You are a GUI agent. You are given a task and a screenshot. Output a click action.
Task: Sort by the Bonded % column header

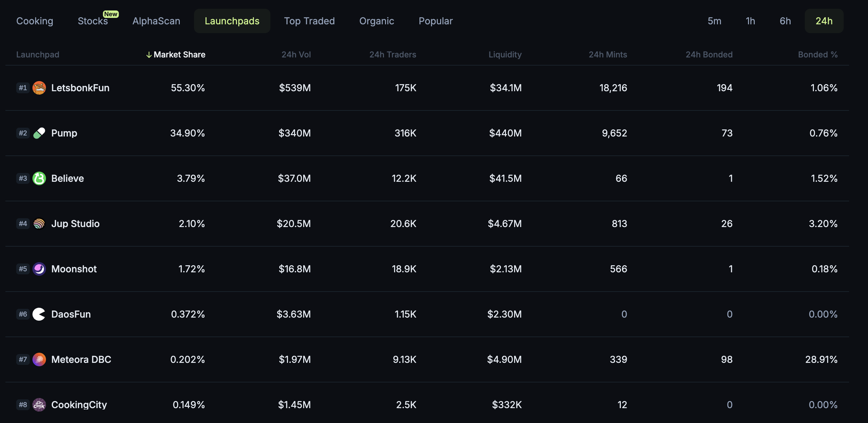818,55
